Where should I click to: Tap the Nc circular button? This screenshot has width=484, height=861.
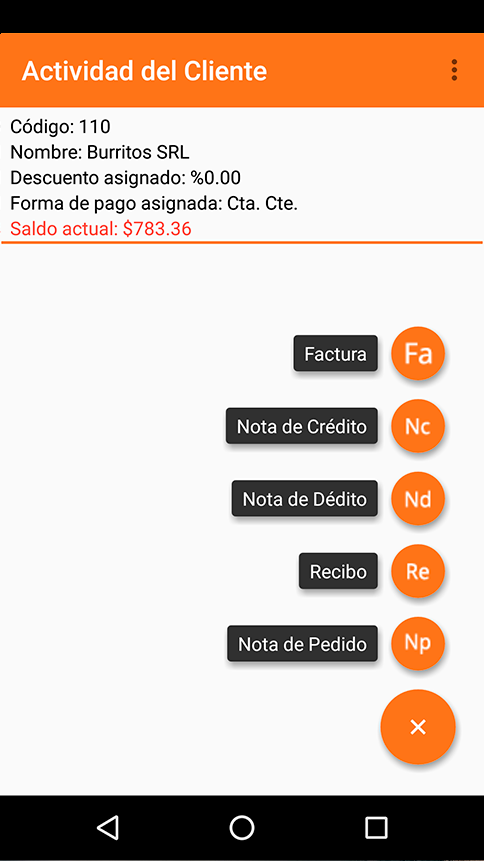pyautogui.click(x=418, y=426)
